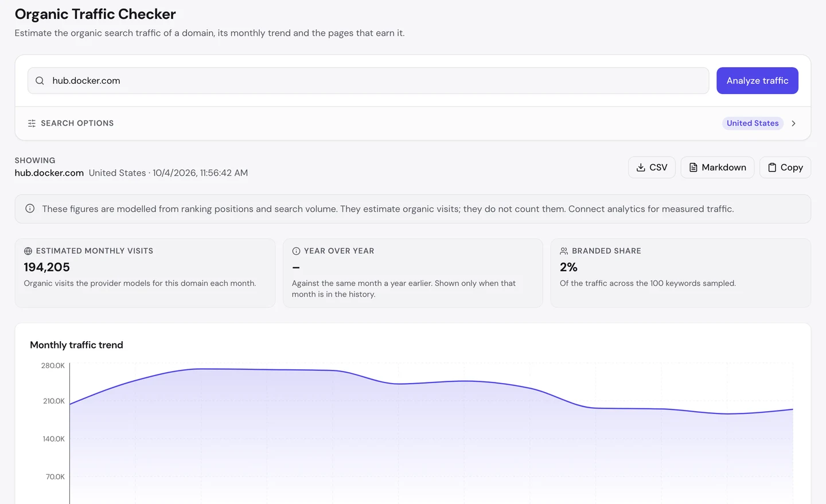
Task: Export results as Markdown
Action: click(x=718, y=167)
